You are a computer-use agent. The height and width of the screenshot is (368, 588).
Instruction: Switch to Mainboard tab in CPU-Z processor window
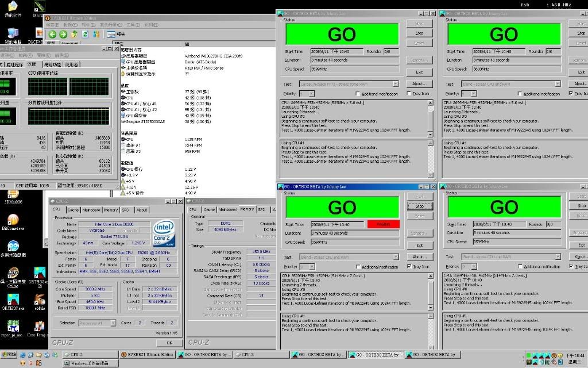point(91,210)
